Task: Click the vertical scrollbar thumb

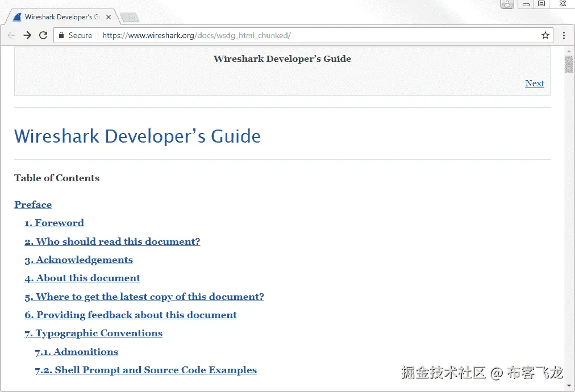Action: (569, 64)
